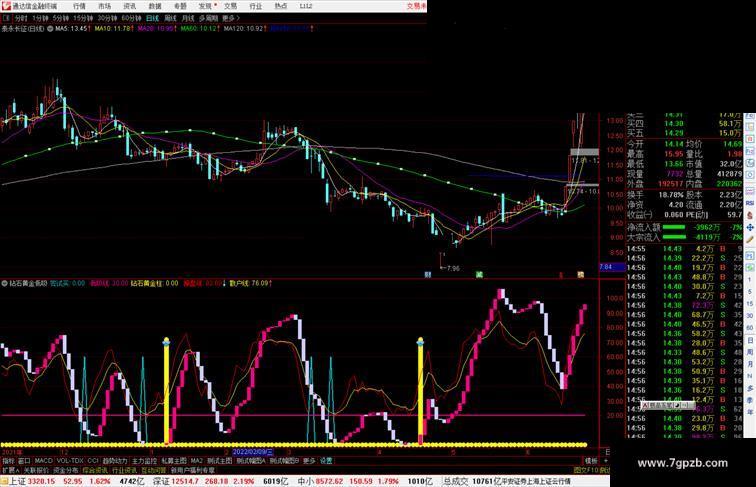This screenshot has width=756, height=487.
Task: Click the 日 period shortcut in right sidebar
Action: coord(750,340)
